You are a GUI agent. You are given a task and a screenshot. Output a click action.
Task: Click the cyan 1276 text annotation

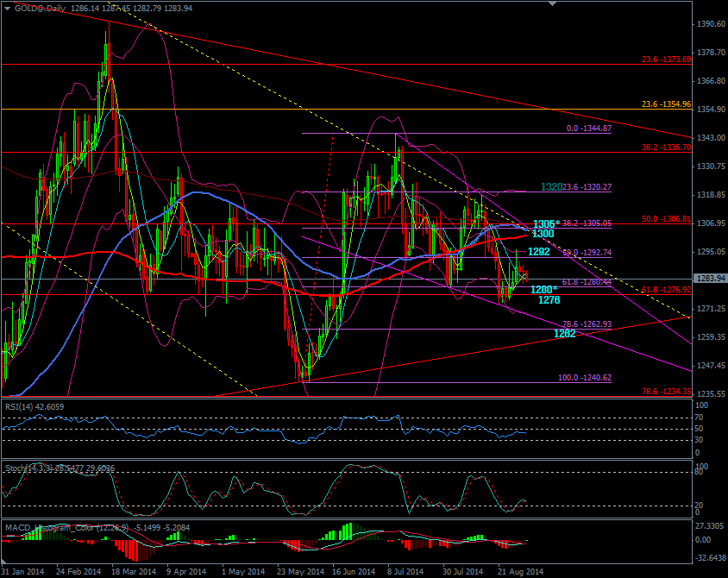tap(549, 300)
